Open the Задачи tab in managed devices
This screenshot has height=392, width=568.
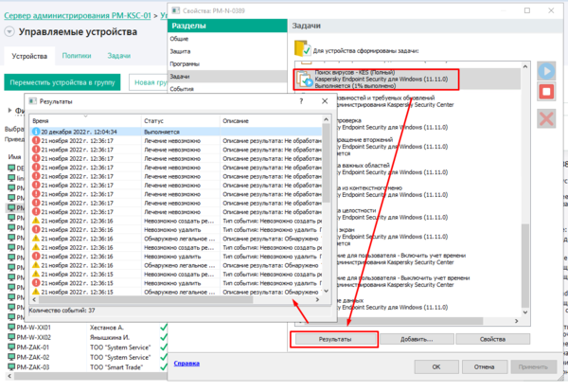[x=119, y=56]
